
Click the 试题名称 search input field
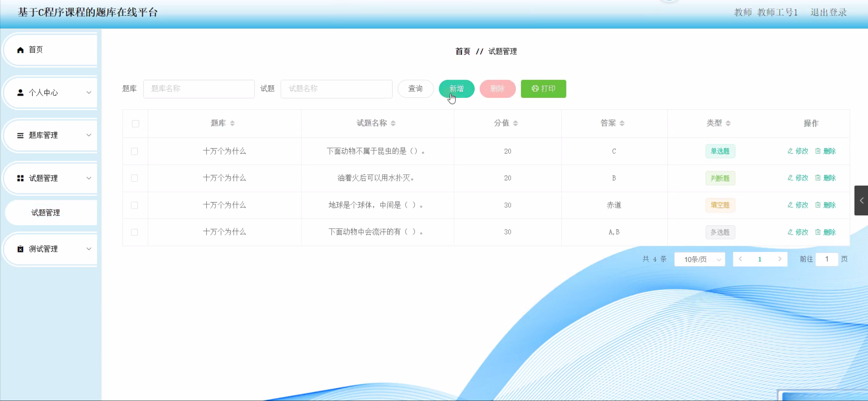tap(336, 89)
